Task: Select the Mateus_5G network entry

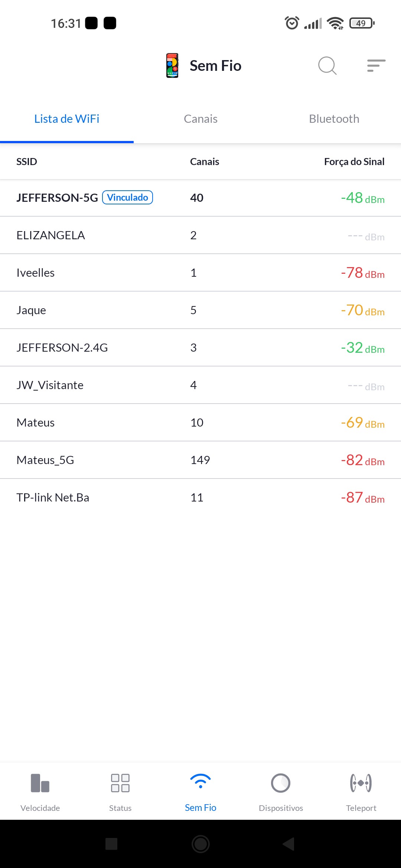Action: coord(200,460)
